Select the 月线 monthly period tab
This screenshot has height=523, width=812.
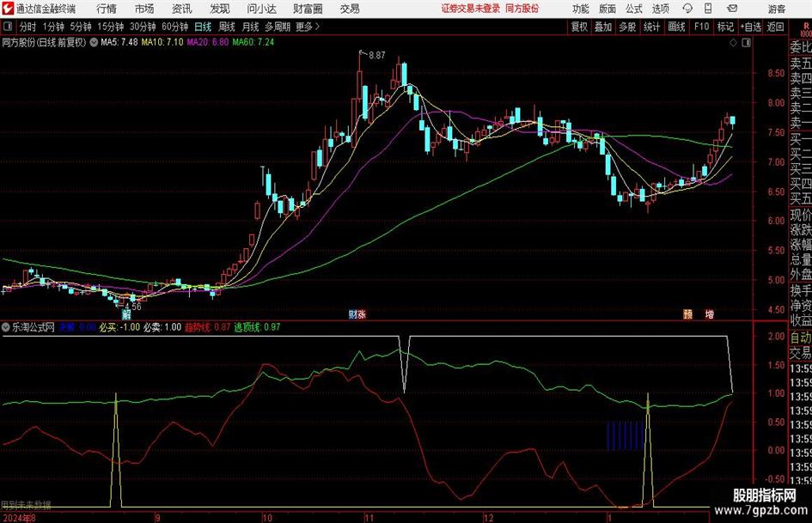pos(250,27)
